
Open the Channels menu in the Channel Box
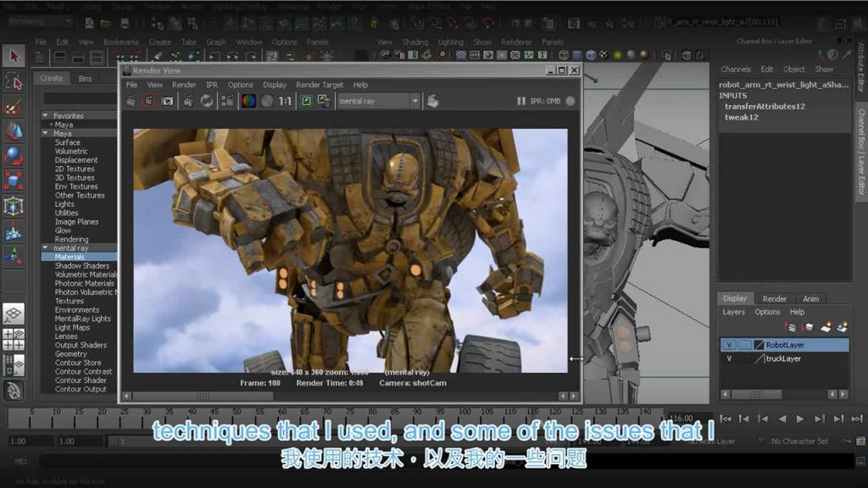click(x=736, y=69)
